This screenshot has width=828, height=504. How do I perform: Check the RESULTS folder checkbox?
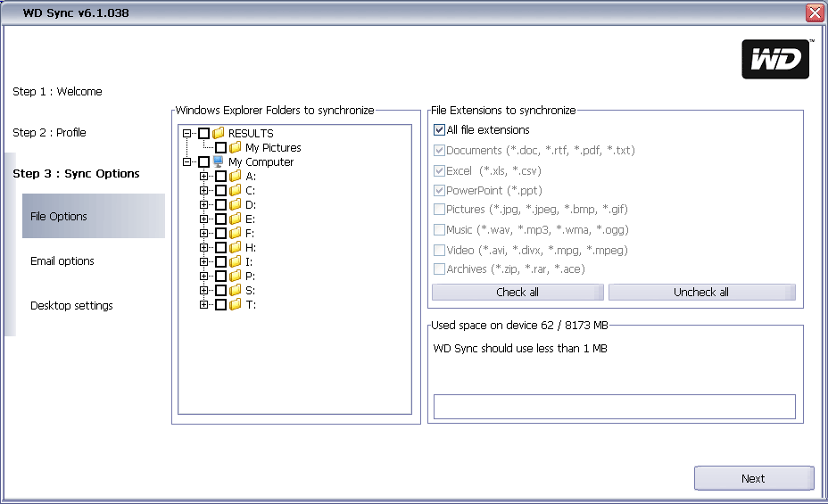203,133
